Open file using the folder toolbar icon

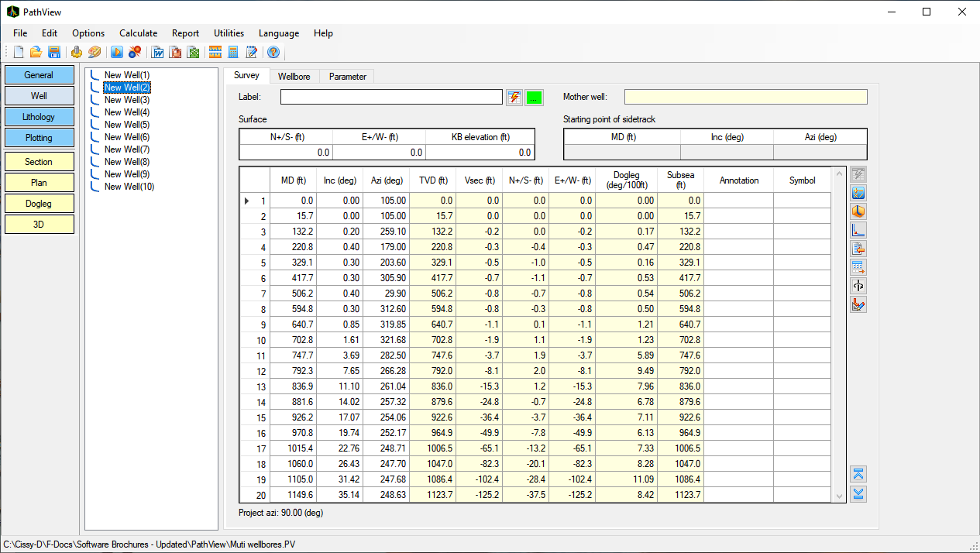pos(36,53)
